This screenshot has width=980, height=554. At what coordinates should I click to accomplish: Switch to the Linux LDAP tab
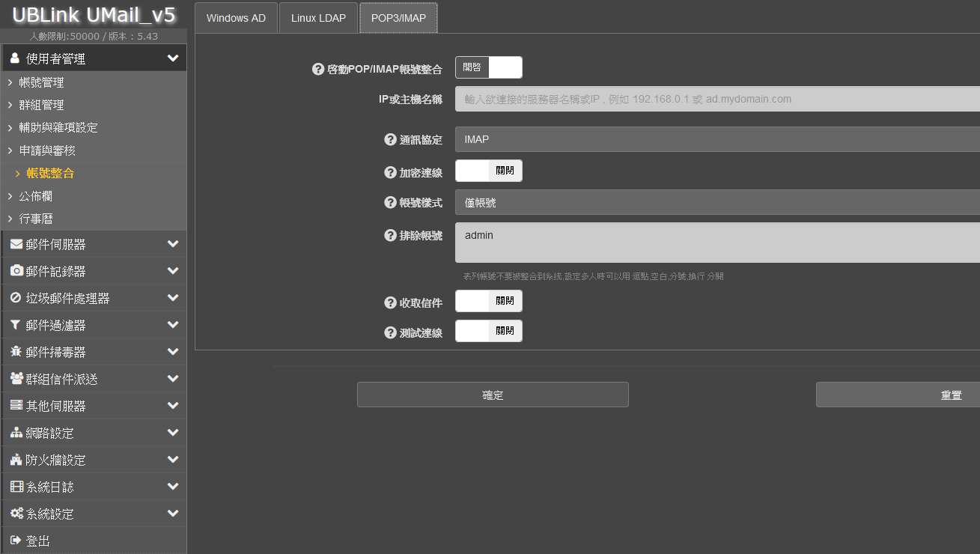(318, 18)
